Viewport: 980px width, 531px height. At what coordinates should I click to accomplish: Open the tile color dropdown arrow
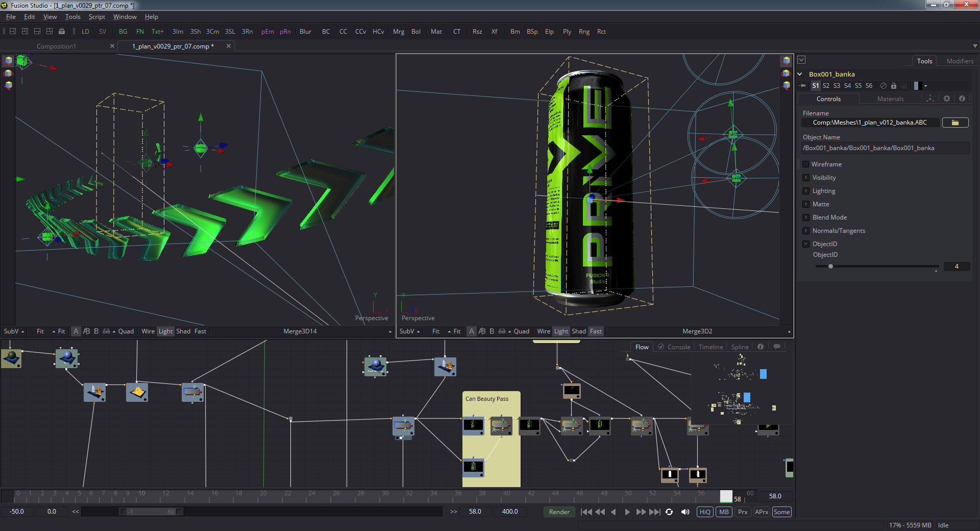(925, 86)
